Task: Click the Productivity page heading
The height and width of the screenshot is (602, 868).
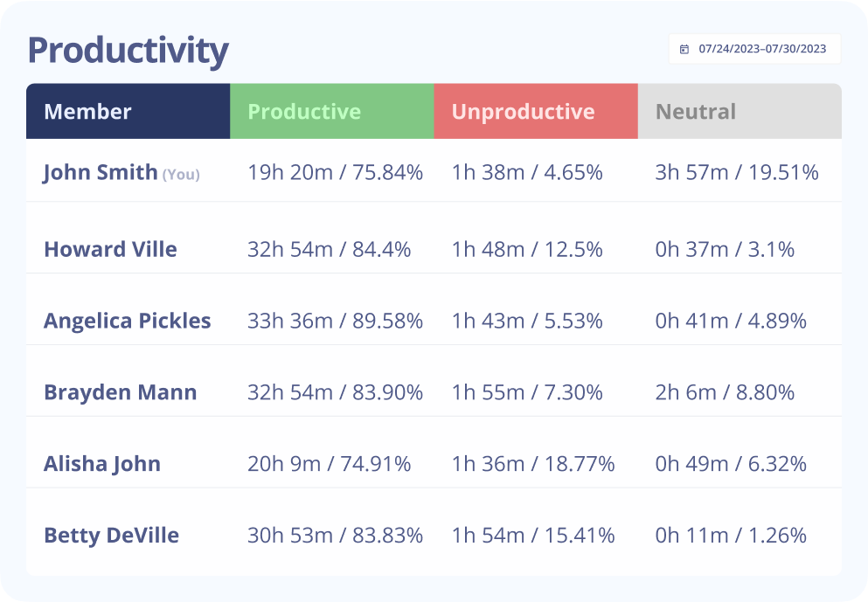Action: pyautogui.click(x=128, y=51)
